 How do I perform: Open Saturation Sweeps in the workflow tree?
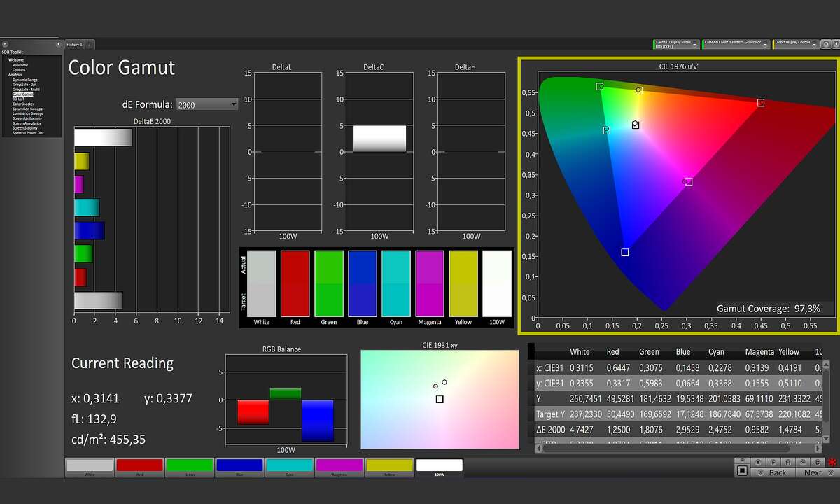pyautogui.click(x=27, y=109)
